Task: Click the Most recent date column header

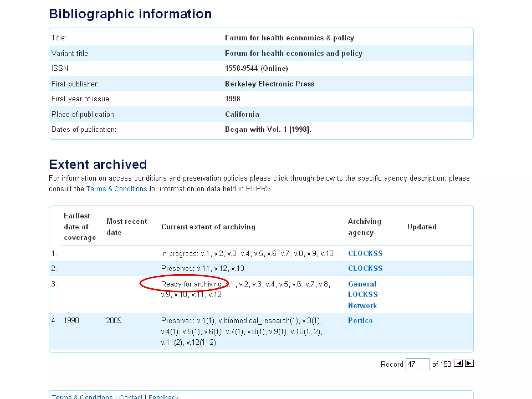Action: coord(127,227)
